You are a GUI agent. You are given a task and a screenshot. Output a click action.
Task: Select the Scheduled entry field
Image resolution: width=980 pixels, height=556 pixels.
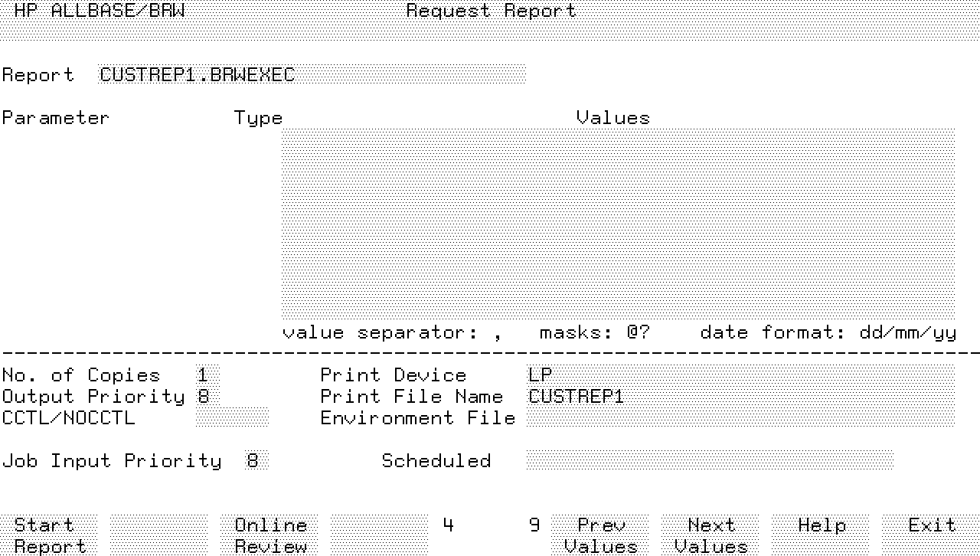(x=709, y=460)
